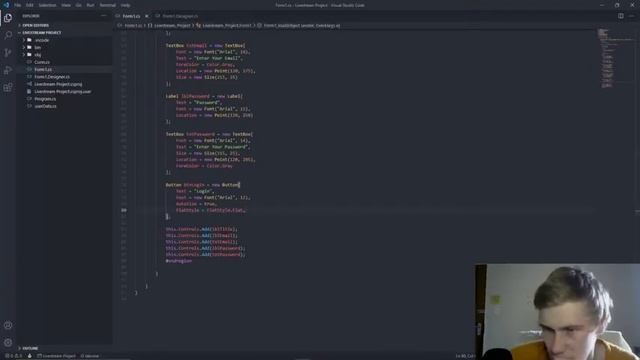Open Livestream Project.csproj file

click(58, 84)
